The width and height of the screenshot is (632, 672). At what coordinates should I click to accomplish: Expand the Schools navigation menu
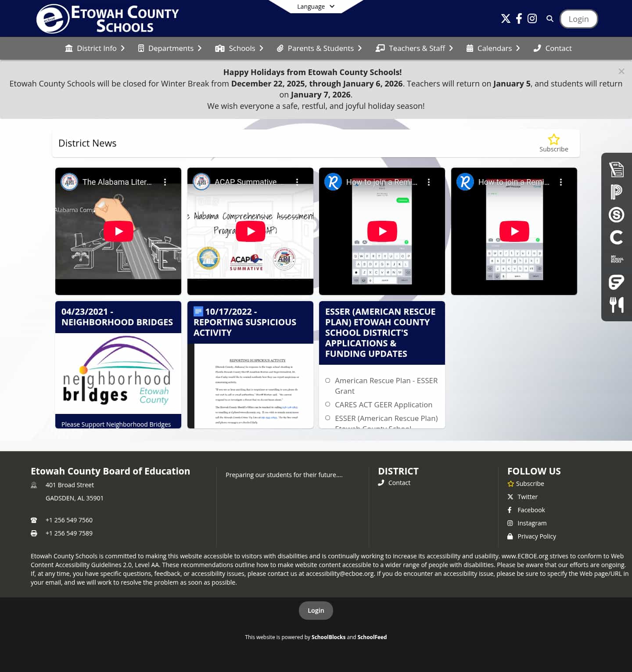pos(239,48)
